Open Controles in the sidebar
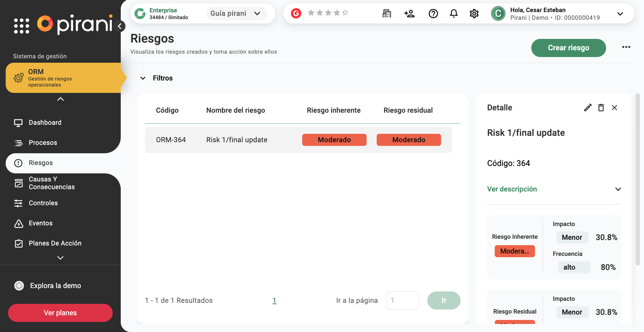Screen dimensions: 644x332 point(43,203)
